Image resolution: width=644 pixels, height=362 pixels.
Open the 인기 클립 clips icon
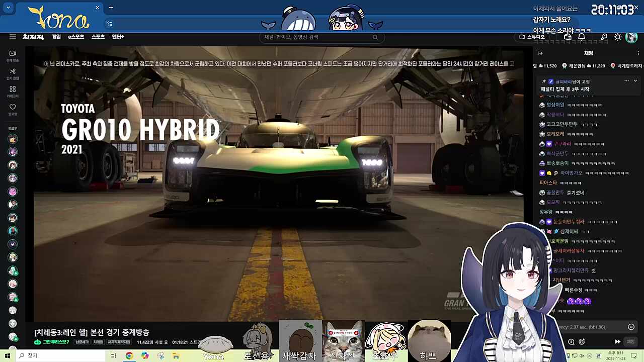tap(13, 72)
